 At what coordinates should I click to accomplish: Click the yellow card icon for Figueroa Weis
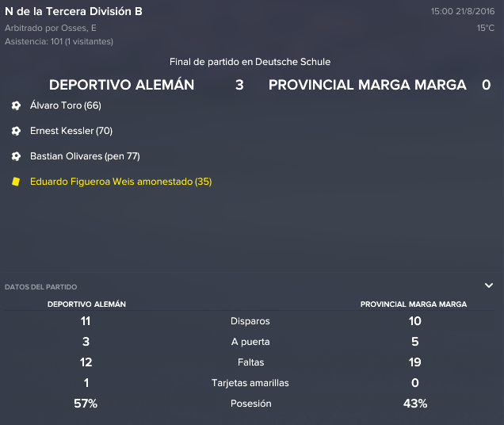tap(16, 182)
